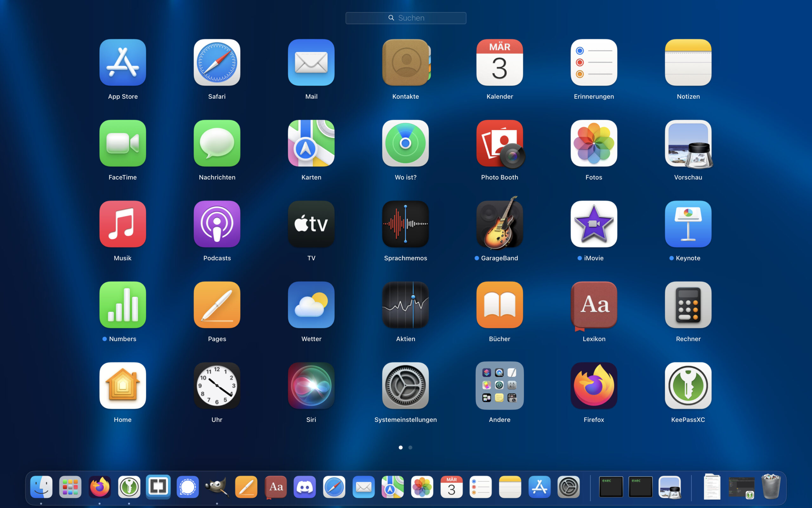Open the Wo ist? app
Image resolution: width=812 pixels, height=508 pixels.
405,144
